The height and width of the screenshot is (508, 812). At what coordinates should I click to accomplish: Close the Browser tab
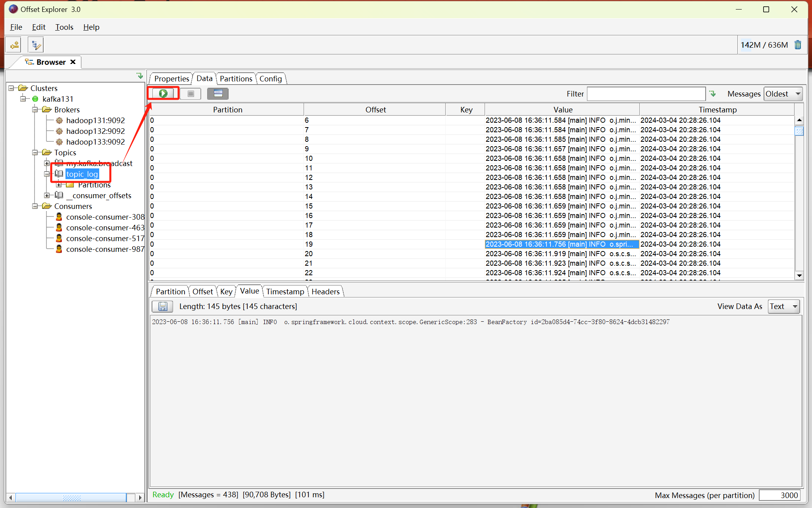coord(73,62)
